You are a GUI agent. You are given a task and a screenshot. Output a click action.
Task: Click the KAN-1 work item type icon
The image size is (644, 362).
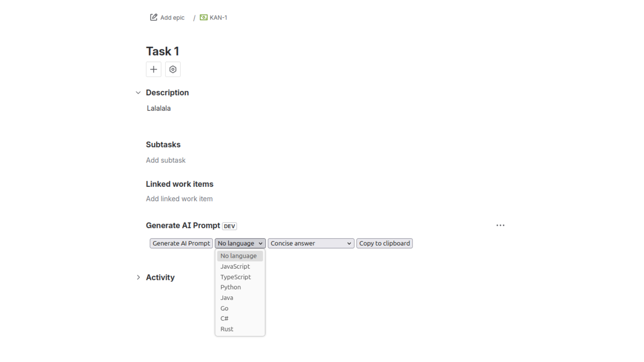(x=204, y=17)
